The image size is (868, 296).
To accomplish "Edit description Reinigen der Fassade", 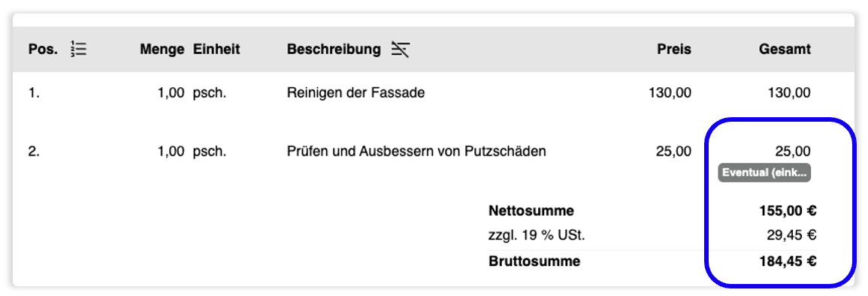I will click(x=356, y=93).
